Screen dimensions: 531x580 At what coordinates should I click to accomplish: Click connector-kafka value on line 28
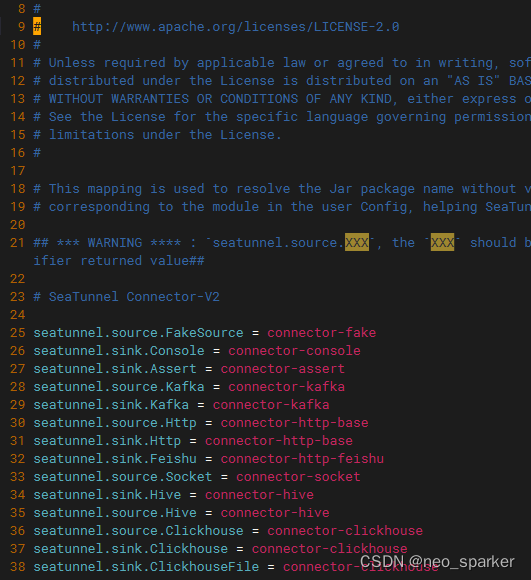287,387
